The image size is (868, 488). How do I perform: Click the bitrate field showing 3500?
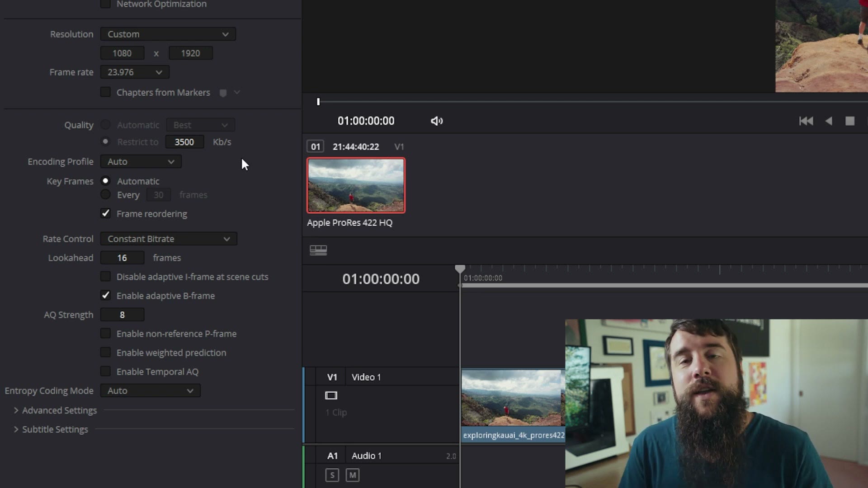click(184, 142)
